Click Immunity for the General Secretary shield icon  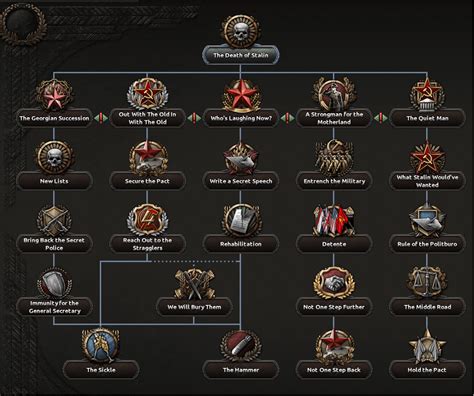click(54, 283)
